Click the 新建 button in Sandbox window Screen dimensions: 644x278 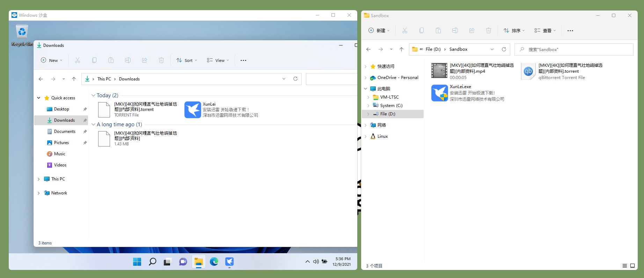point(379,31)
